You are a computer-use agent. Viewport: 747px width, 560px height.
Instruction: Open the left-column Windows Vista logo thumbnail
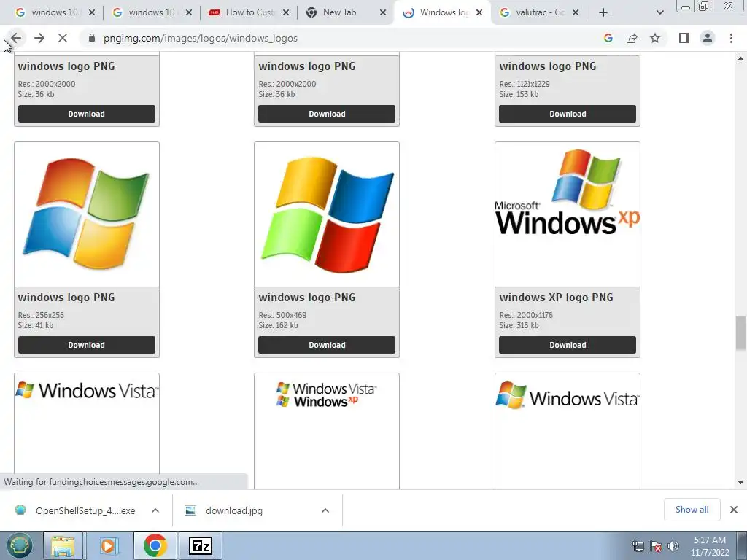click(87, 391)
